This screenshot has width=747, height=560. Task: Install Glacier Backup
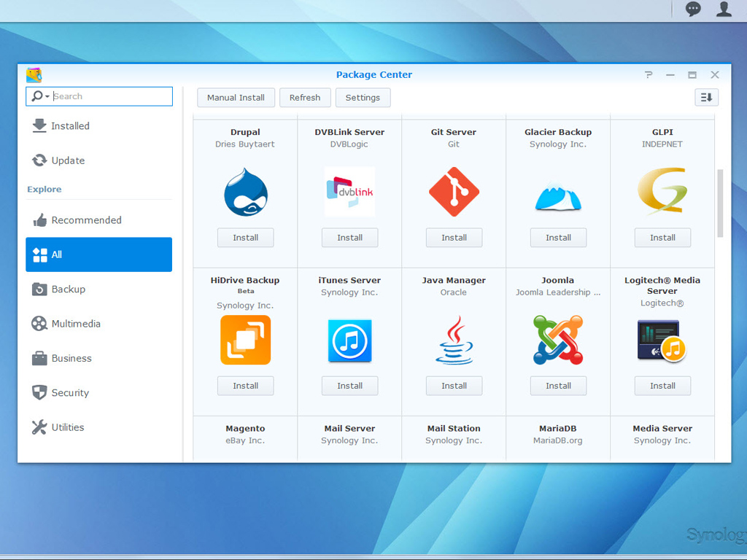point(558,238)
